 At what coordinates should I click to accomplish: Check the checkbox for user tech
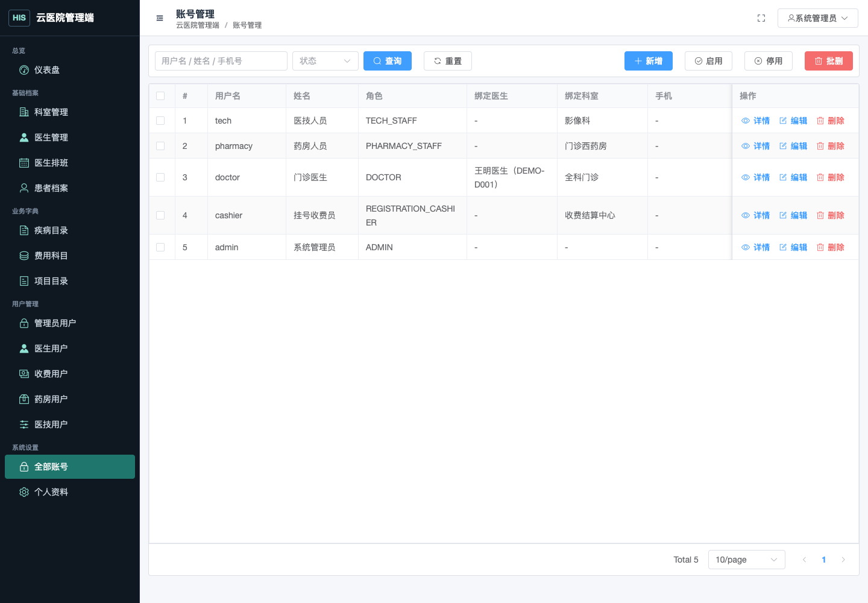coord(160,121)
